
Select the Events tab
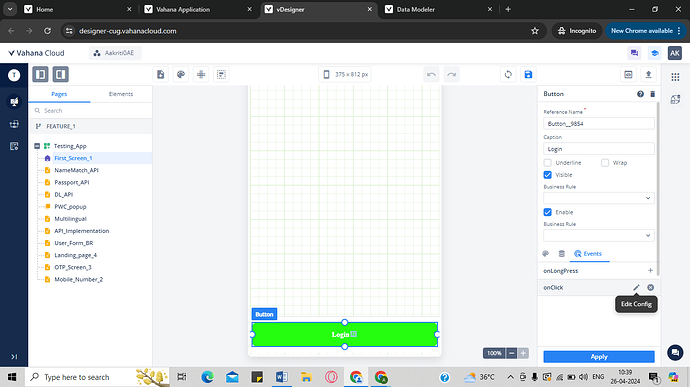[x=588, y=254]
